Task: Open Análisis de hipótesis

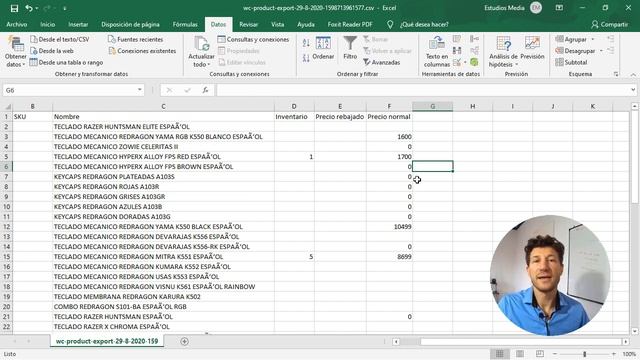Action: coord(503,51)
